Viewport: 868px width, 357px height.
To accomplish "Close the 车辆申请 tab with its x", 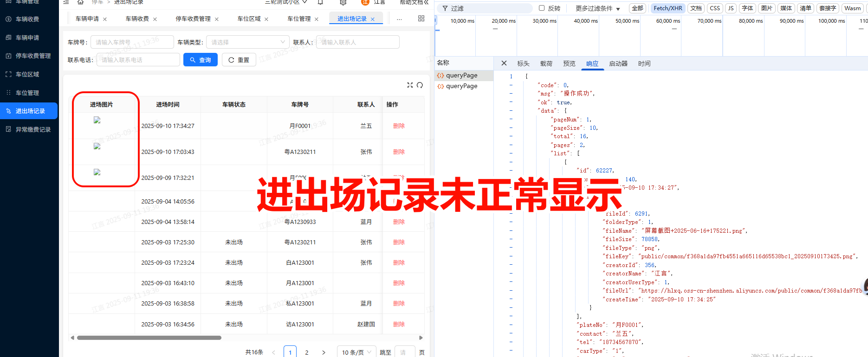I will [105, 19].
